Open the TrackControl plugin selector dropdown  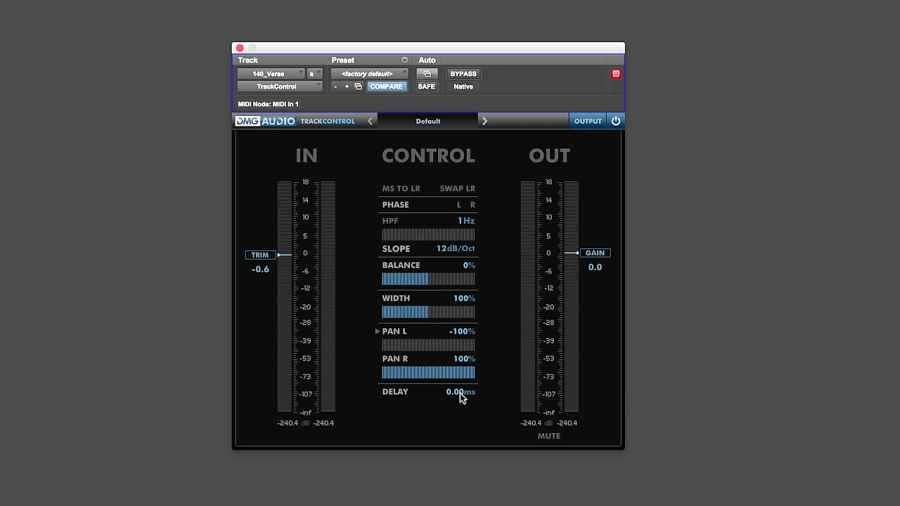[x=280, y=87]
